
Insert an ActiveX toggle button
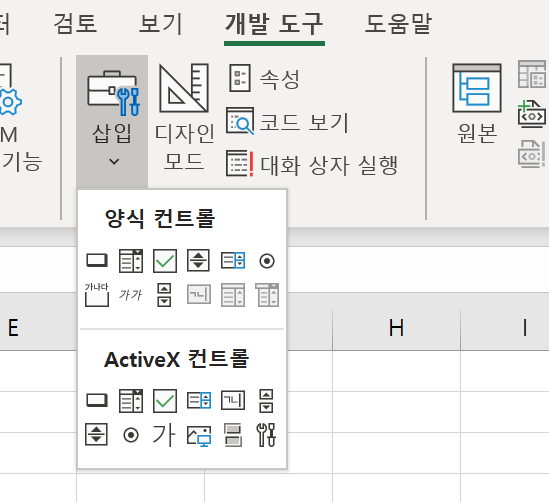233,435
